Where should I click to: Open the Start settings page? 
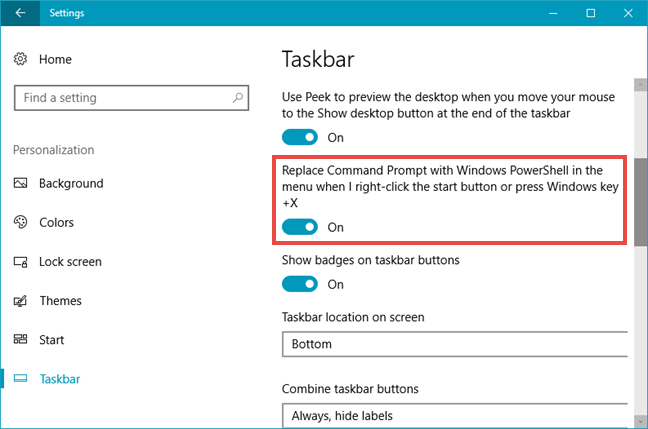51,340
